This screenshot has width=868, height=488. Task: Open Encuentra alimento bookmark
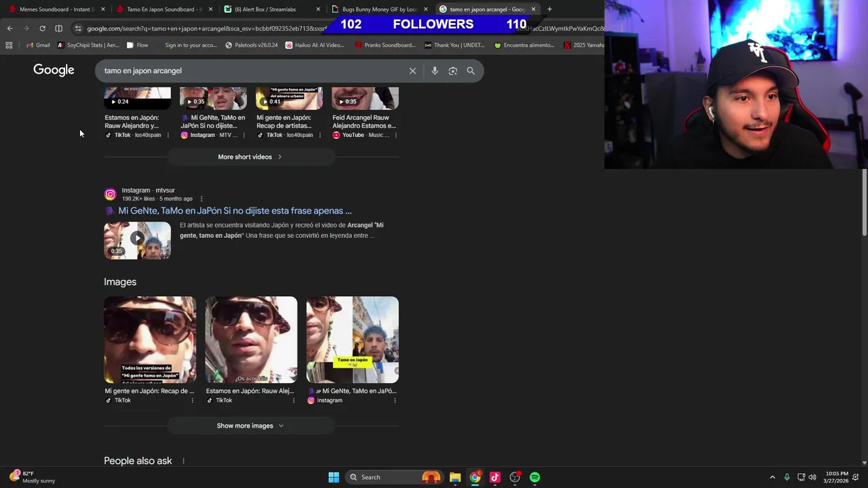[524, 45]
